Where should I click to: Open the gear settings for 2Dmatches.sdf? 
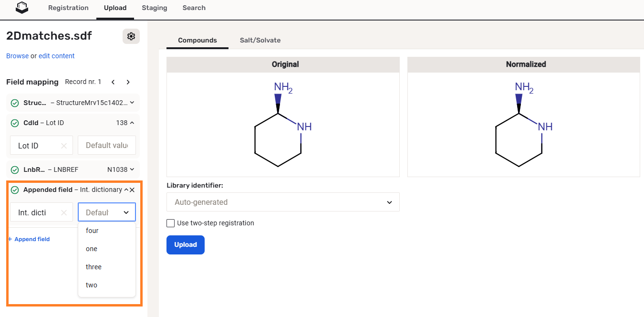click(131, 36)
